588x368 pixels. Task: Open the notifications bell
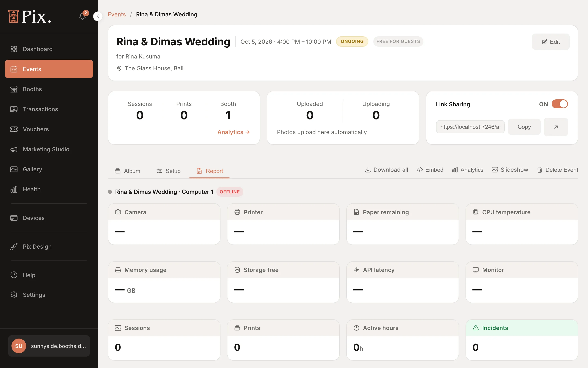pos(83,16)
